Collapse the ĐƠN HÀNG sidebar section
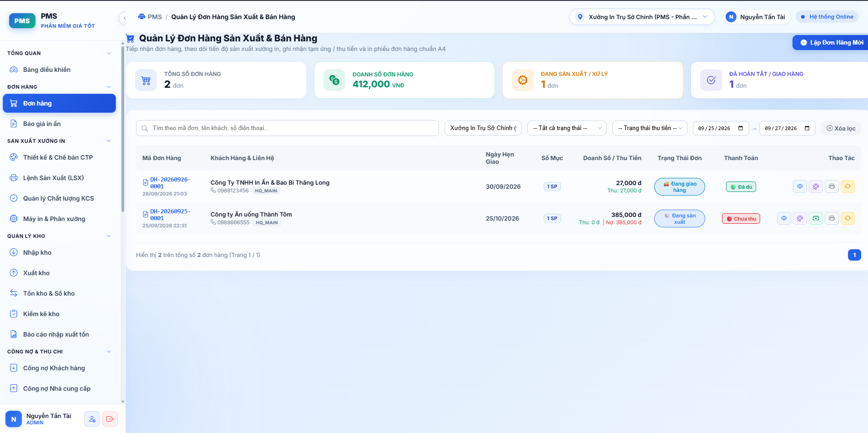Screen dimensions: 868x433 click(x=109, y=87)
